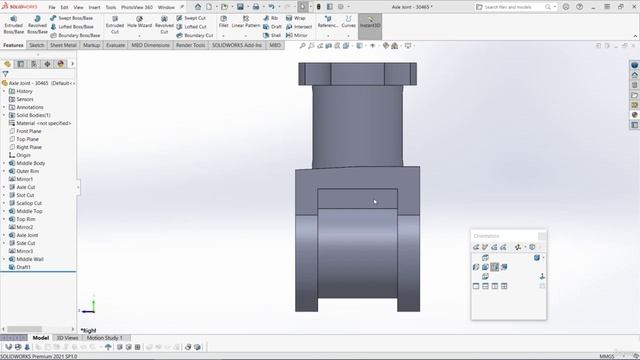Select Lofted Boss/Base tool
The width and height of the screenshot is (640, 360).
click(72, 27)
